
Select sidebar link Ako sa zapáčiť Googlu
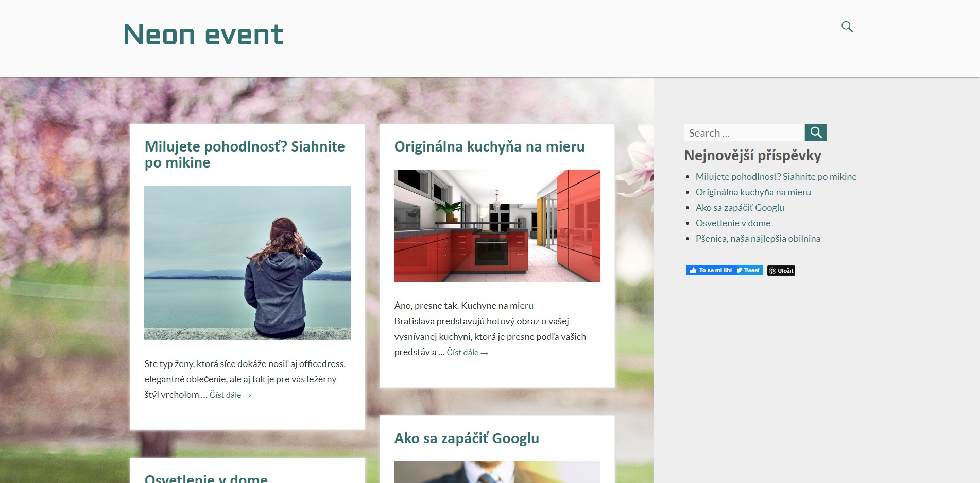coord(740,208)
